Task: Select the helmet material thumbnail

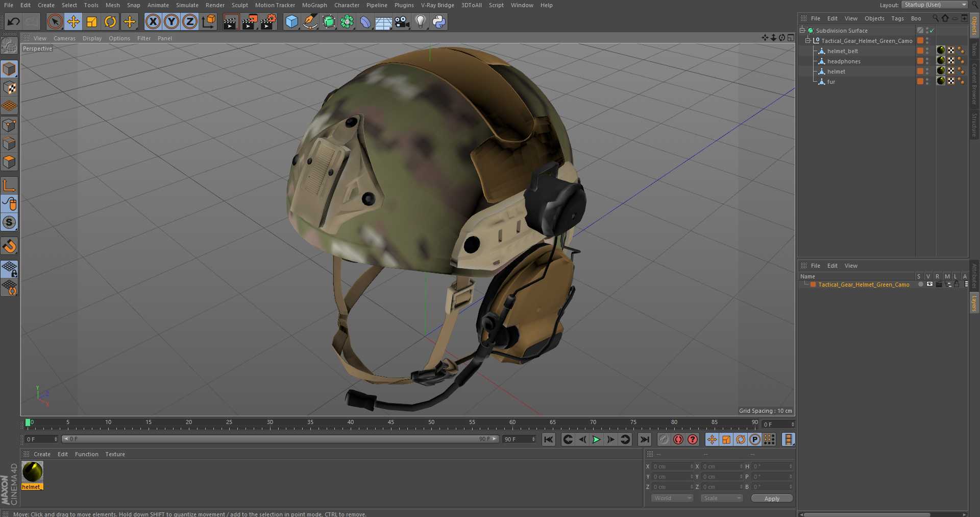Action: pyautogui.click(x=33, y=472)
